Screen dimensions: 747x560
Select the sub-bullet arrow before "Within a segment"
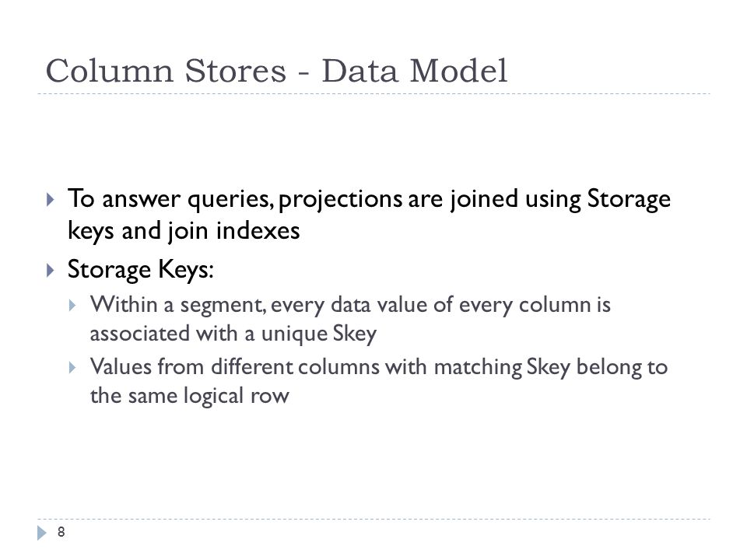point(72,305)
